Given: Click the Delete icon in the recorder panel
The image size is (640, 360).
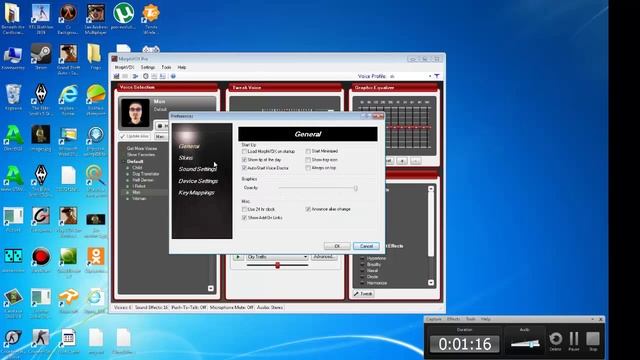Looking at the screenshot, I should pos(556,341).
